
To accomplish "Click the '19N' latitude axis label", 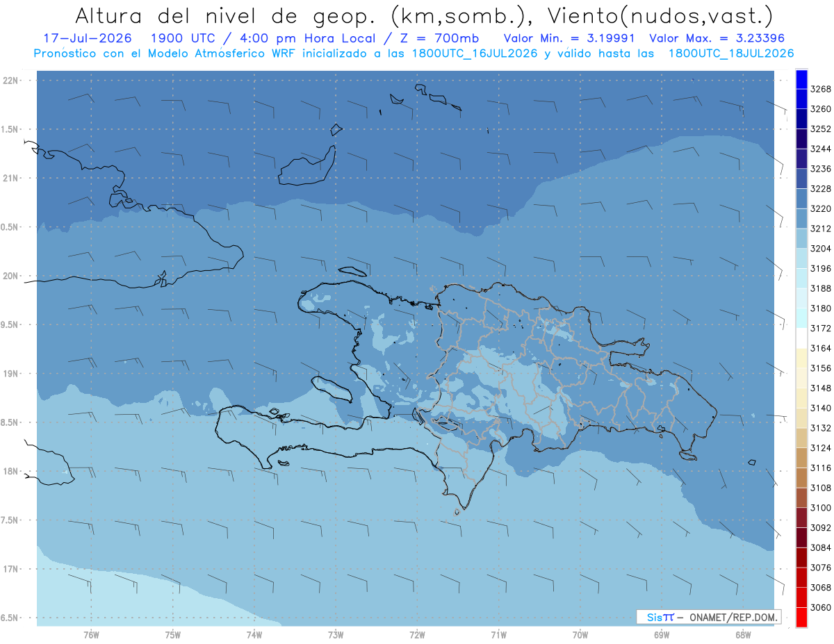I will (11, 374).
